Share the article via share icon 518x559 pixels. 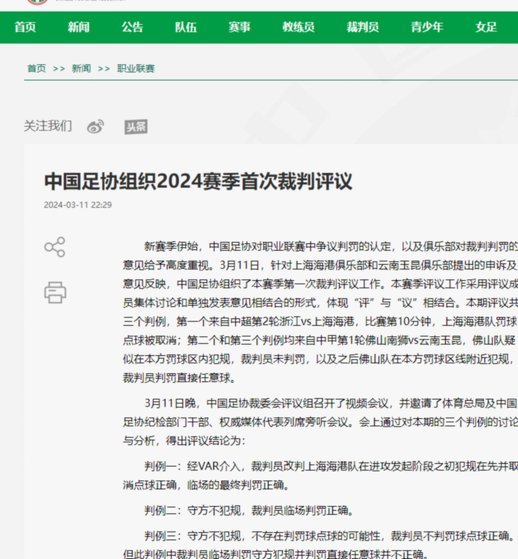(x=55, y=247)
